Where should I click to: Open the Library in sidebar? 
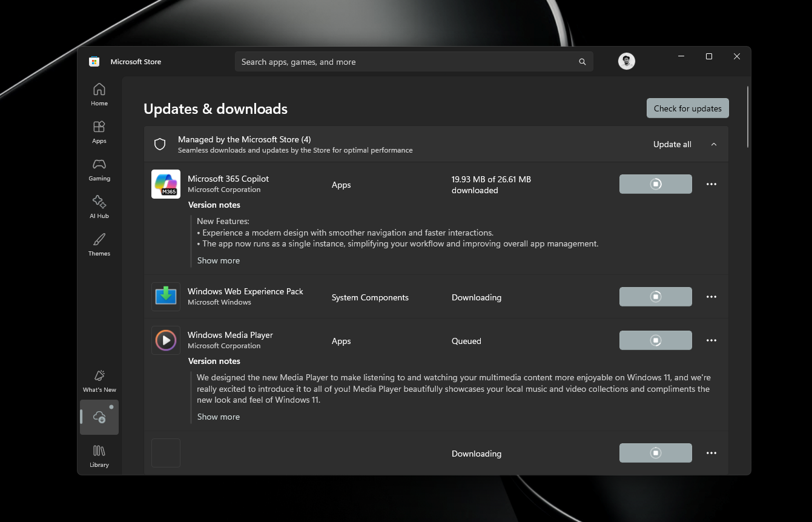pos(99,456)
